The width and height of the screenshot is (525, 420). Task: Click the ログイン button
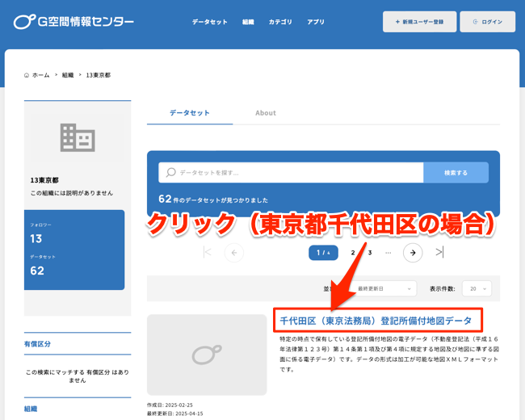click(488, 22)
